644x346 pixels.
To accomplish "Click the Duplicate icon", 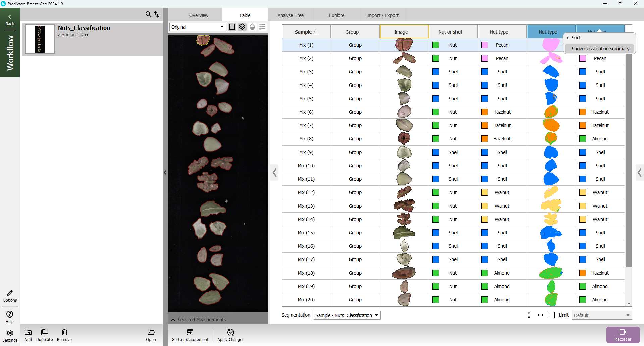I will (44, 332).
